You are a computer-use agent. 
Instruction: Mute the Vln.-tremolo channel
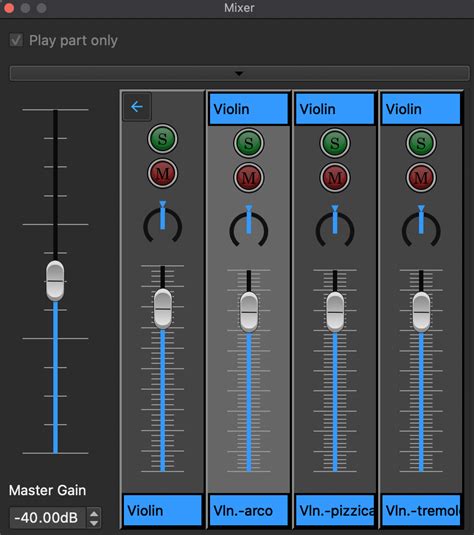coord(421,178)
